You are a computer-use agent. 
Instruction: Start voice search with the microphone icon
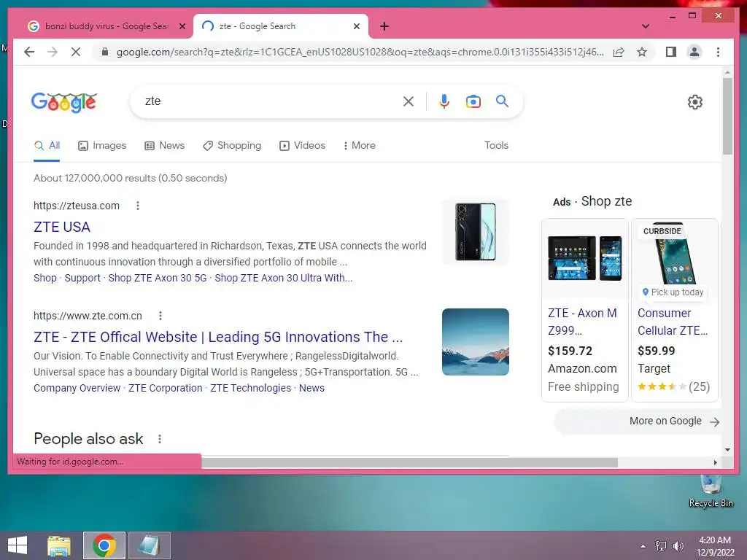pos(444,101)
